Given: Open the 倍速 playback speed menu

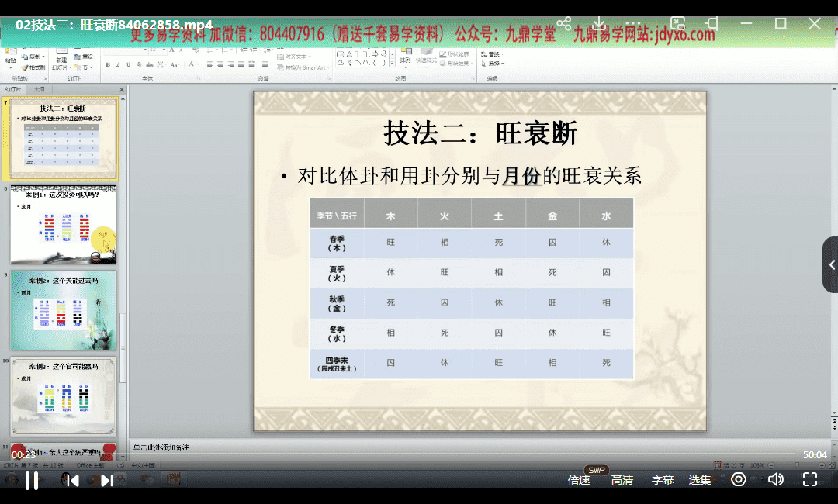Looking at the screenshot, I should pyautogui.click(x=579, y=481).
